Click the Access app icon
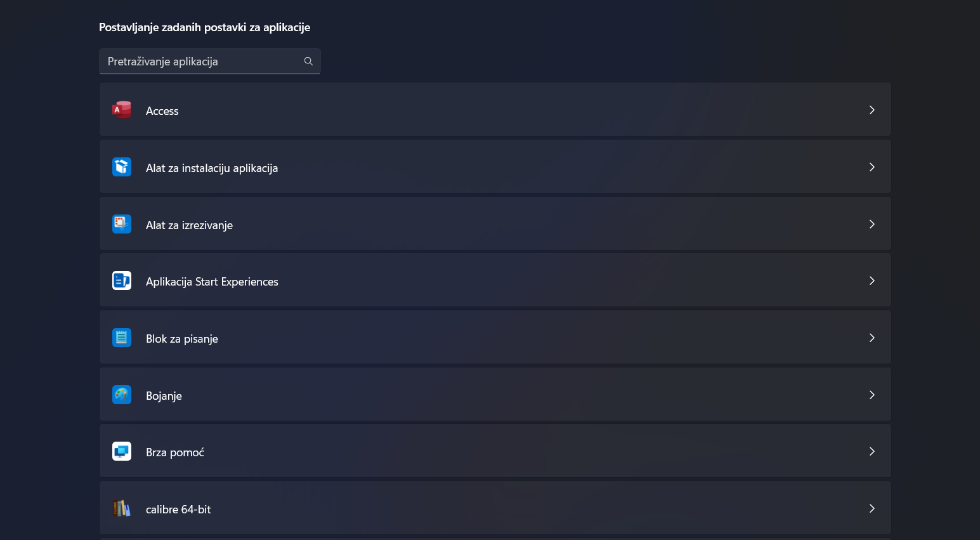The width and height of the screenshot is (980, 540). coord(122,110)
